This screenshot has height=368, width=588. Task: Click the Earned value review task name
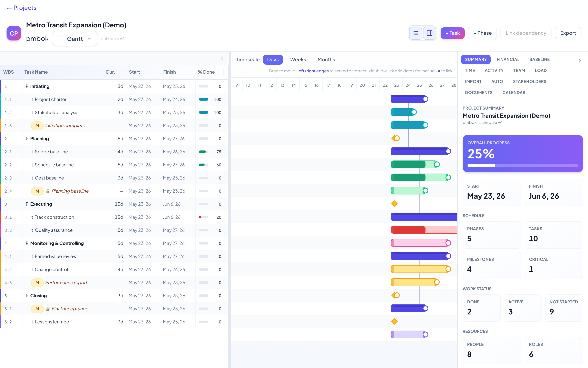click(x=55, y=256)
